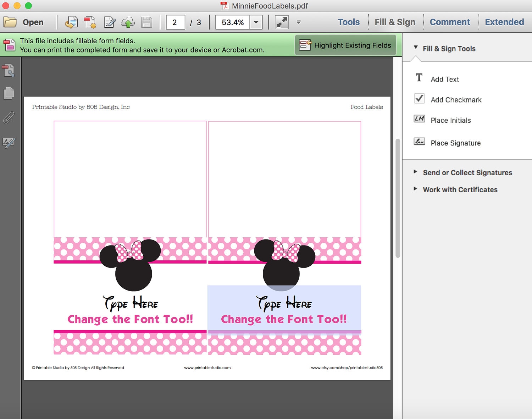Click the page number input field
Screen dimensions: 532x419
click(175, 22)
